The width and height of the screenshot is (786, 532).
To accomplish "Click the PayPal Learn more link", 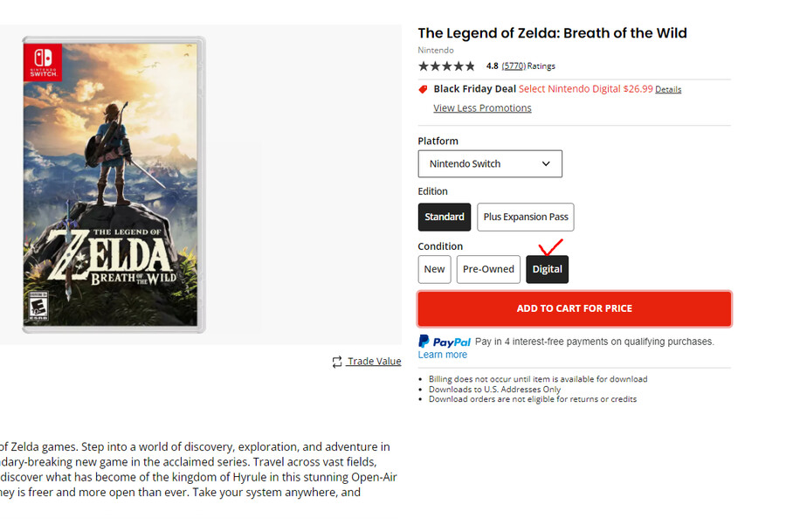I will pyautogui.click(x=443, y=355).
